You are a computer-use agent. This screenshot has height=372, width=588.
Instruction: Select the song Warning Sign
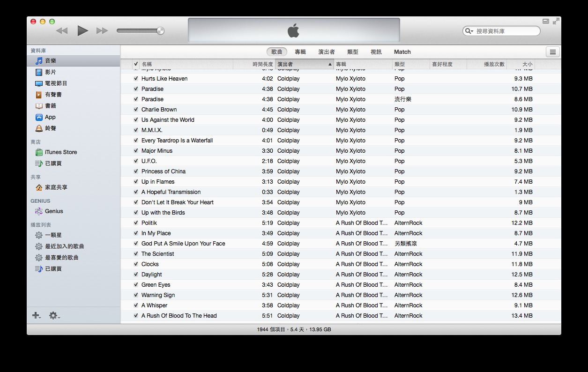[341, 295]
